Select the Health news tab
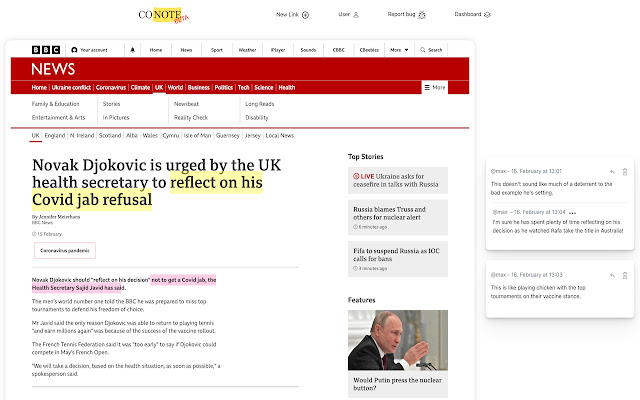 pyautogui.click(x=287, y=87)
